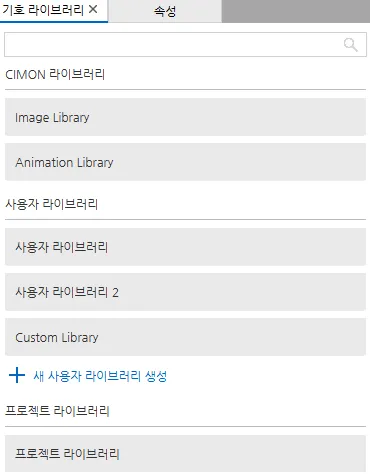370x474 pixels.
Task: Click the magnifier search icon
Action: pos(350,44)
